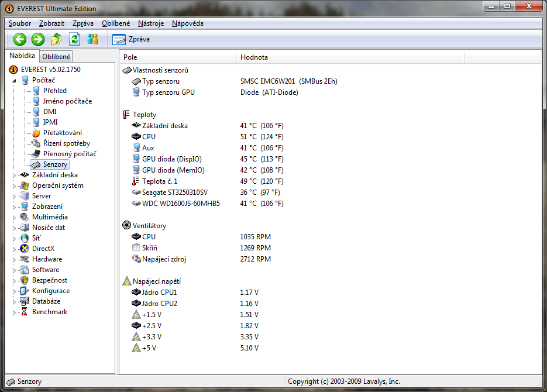Screen dimensions: 547x392
Task: Click the Up folder toolbar icon
Action: click(56, 39)
